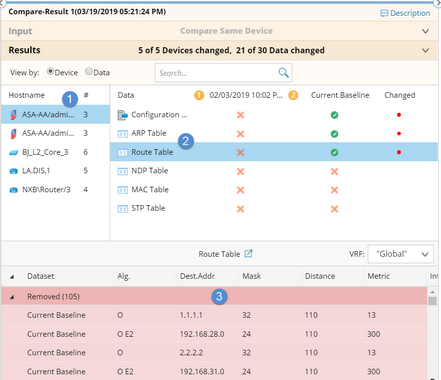Click the Configuration orange X under 02/03/2019
Image resolution: width=441 pixels, height=380 pixels.
[240, 115]
